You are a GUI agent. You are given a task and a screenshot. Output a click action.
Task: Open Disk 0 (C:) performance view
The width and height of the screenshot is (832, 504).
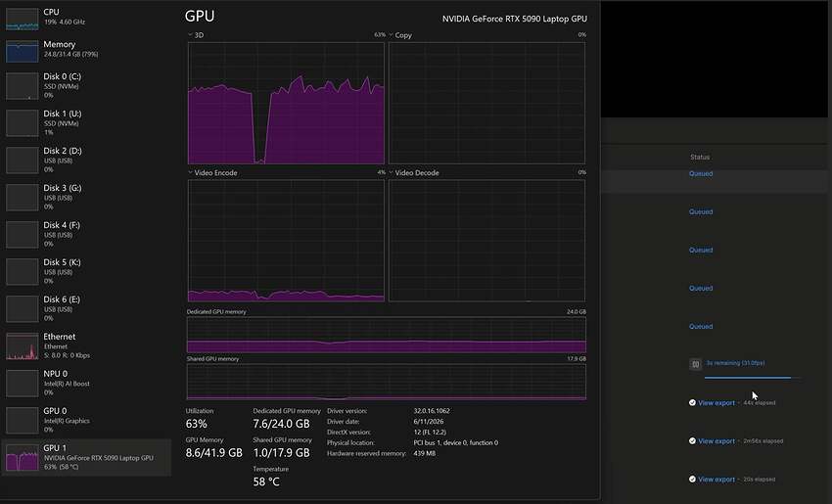(86, 85)
